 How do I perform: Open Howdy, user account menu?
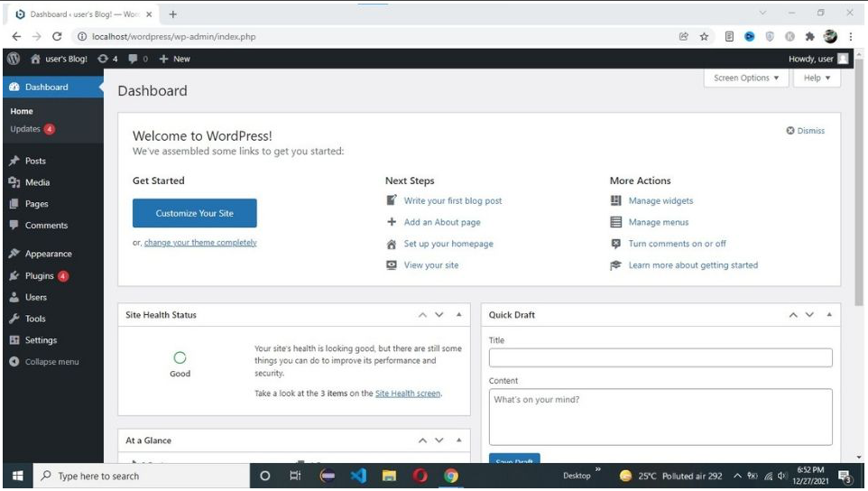818,59
